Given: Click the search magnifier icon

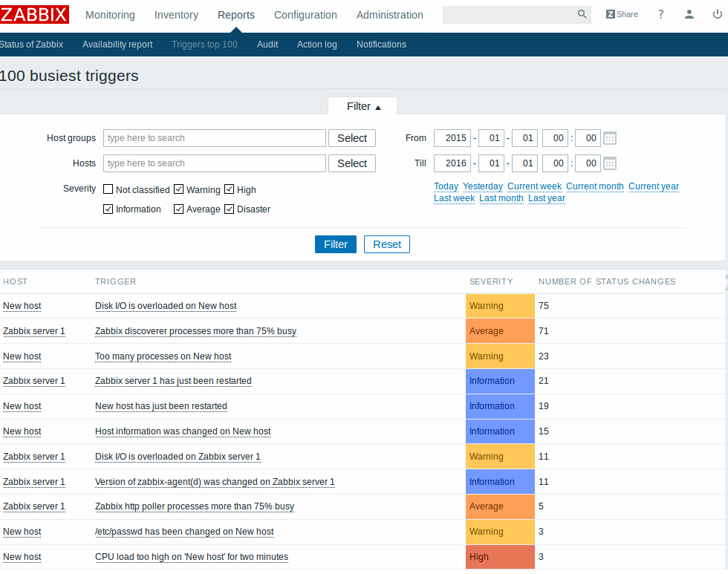Looking at the screenshot, I should [582, 15].
